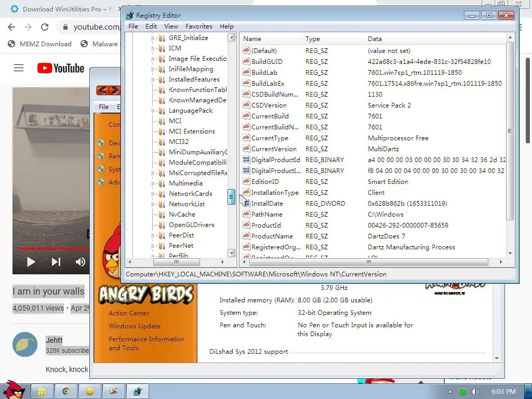Select the Multimedia key folder icon
Viewport: 532px width, 399px height.
[x=162, y=183]
